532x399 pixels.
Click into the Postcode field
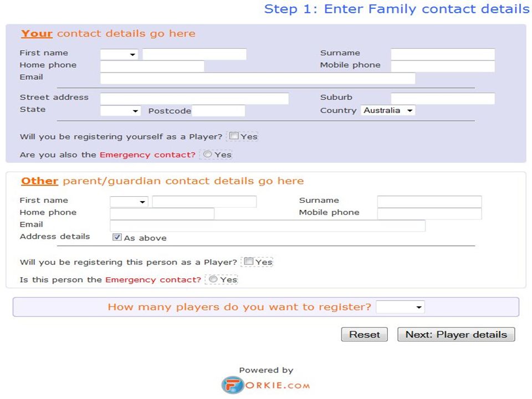(x=218, y=111)
